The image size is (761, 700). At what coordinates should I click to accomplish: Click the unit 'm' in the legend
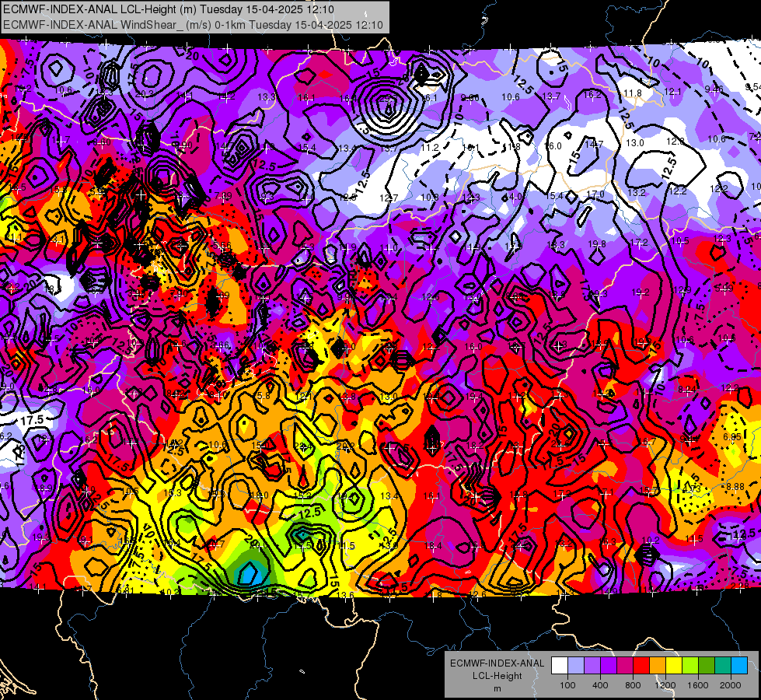[497, 688]
